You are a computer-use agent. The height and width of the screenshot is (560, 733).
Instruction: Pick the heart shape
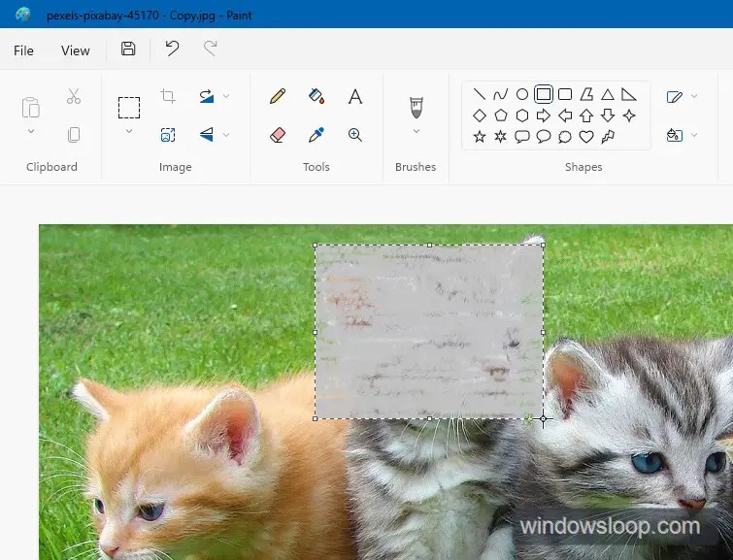[586, 137]
